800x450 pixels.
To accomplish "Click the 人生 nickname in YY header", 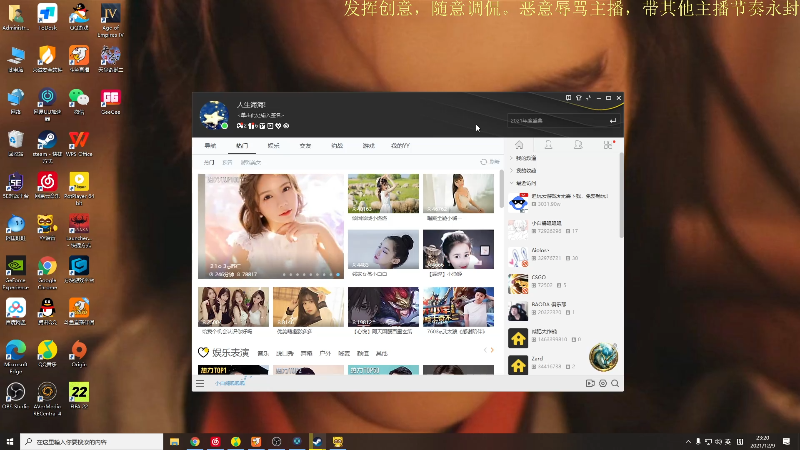I will coord(251,105).
